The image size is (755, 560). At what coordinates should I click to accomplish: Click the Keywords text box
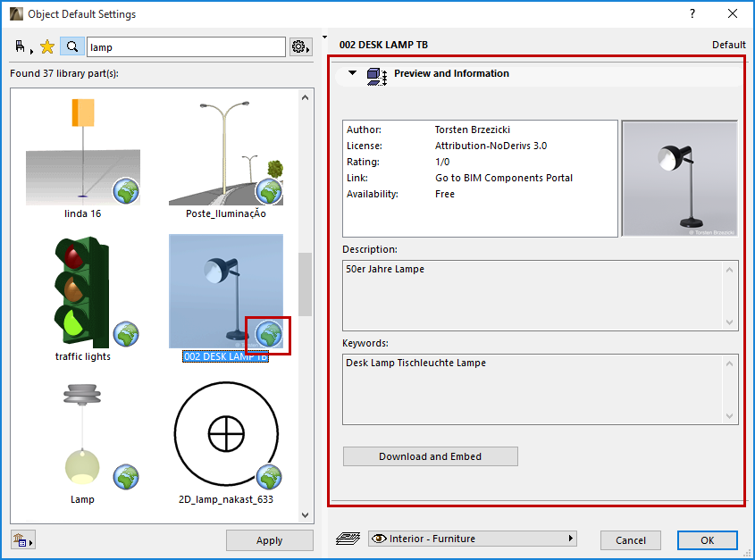click(541, 389)
